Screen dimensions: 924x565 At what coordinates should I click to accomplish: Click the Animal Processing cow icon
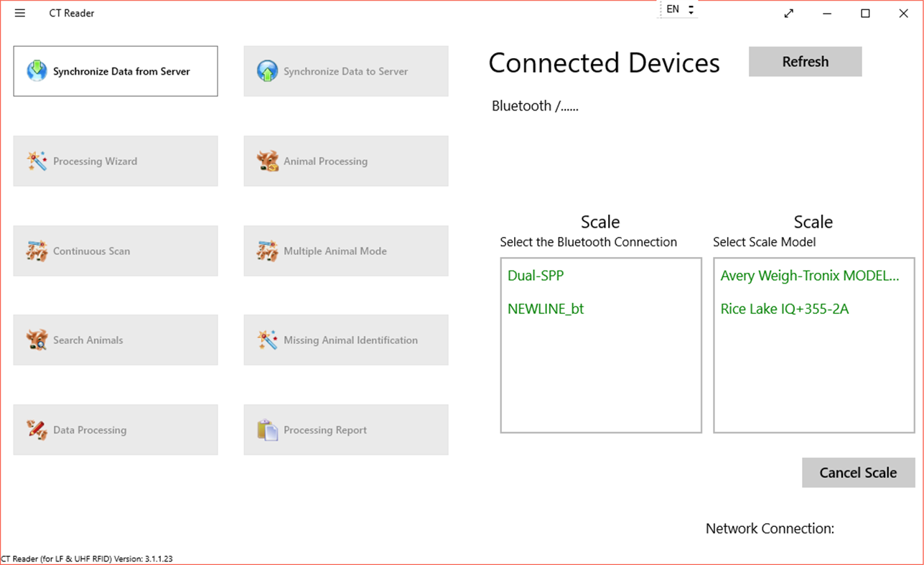pyautogui.click(x=267, y=161)
